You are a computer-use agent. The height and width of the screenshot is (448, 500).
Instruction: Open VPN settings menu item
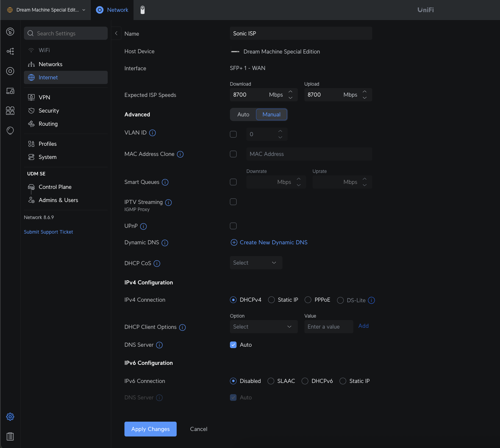66,97
